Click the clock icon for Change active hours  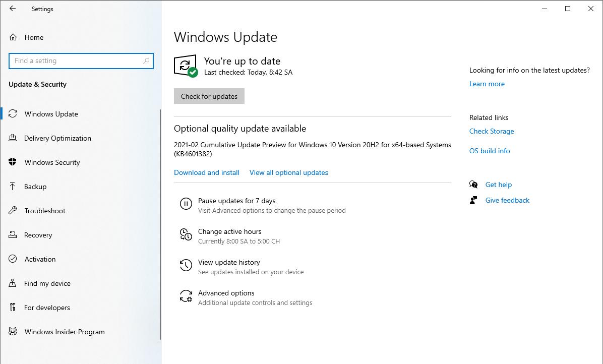click(186, 234)
